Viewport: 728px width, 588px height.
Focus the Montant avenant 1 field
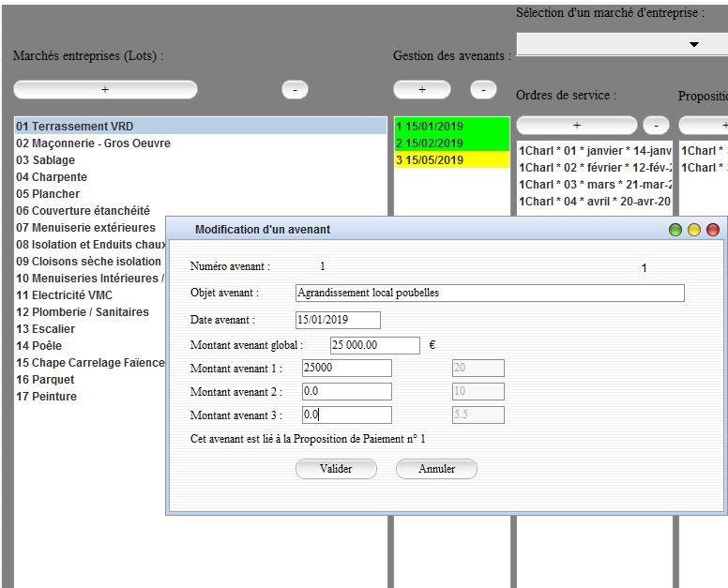coord(347,368)
